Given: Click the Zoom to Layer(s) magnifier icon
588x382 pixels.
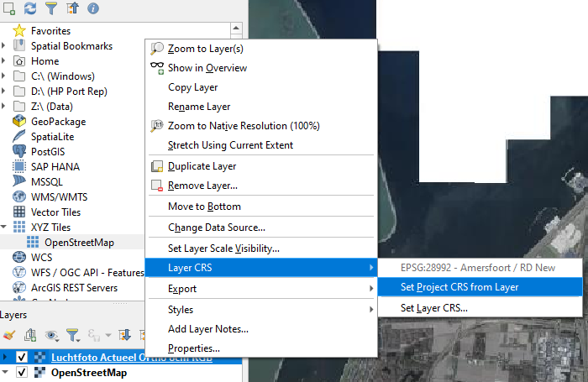Looking at the screenshot, I should (x=157, y=49).
